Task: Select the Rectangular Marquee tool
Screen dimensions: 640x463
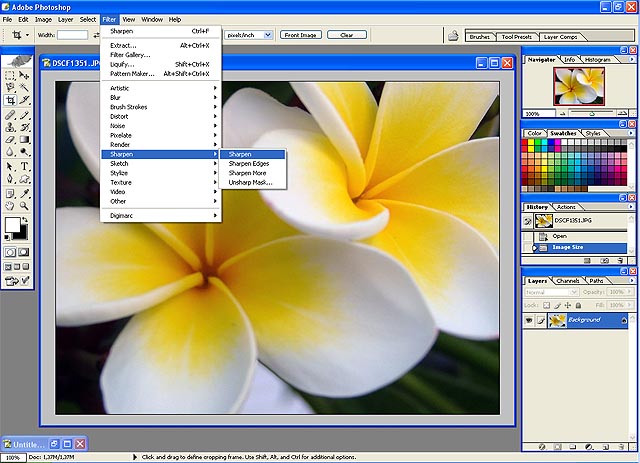Action: tap(10, 75)
